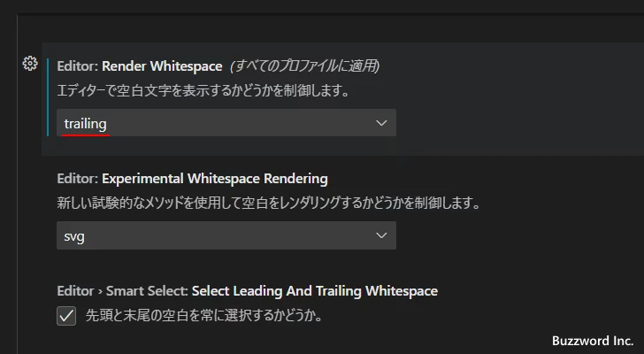
Task: Click the Smart Select: Select Leading And Trailing Whitespace title
Action: tap(314, 291)
